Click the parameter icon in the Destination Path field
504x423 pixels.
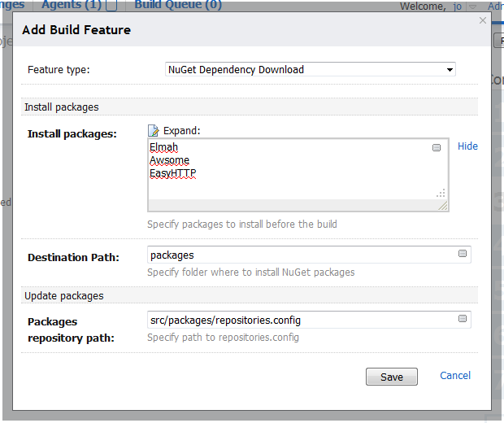[x=463, y=254]
